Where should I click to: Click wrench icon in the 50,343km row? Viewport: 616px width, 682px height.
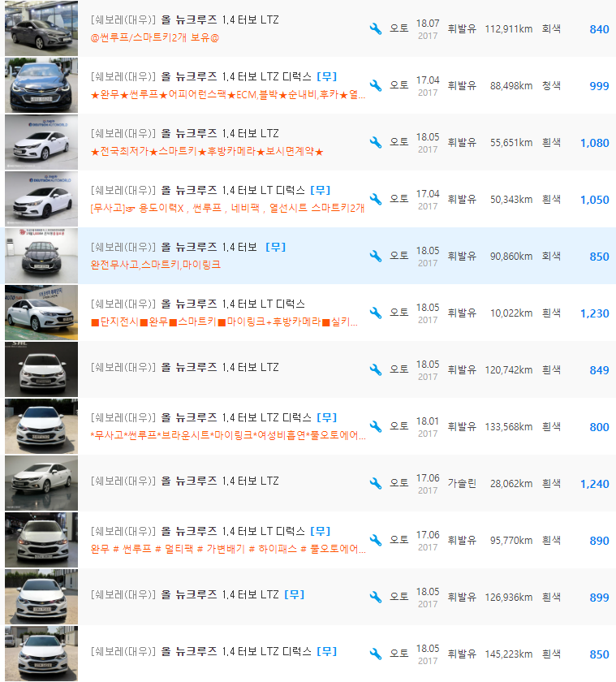click(376, 200)
